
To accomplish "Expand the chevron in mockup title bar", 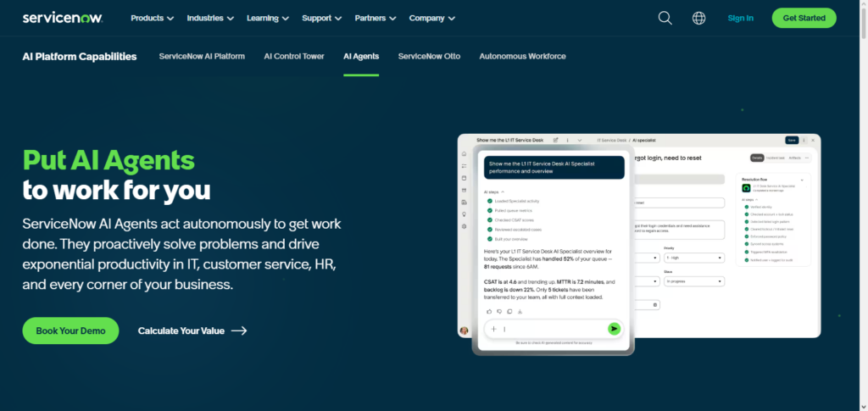I will coord(580,140).
